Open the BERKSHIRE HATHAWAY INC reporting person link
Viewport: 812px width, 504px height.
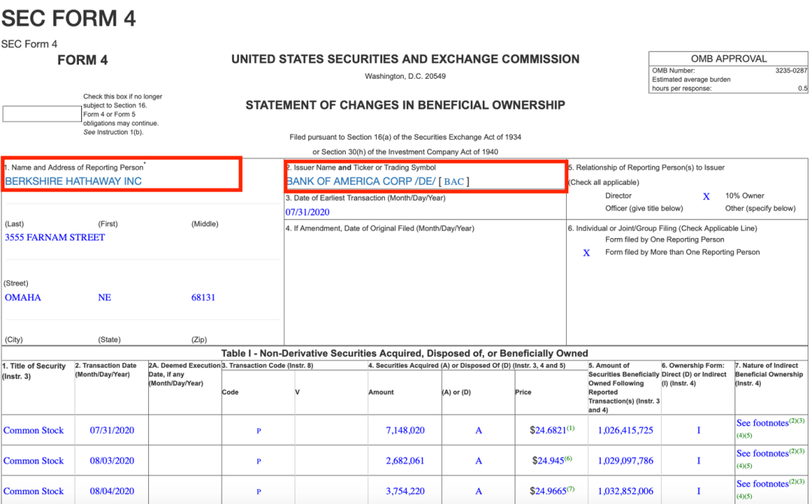point(73,181)
